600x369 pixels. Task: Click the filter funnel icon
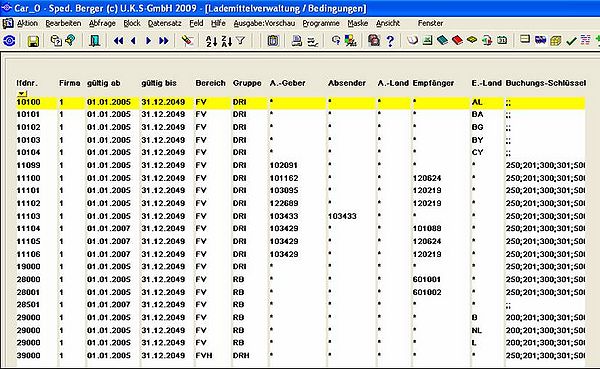click(x=240, y=40)
